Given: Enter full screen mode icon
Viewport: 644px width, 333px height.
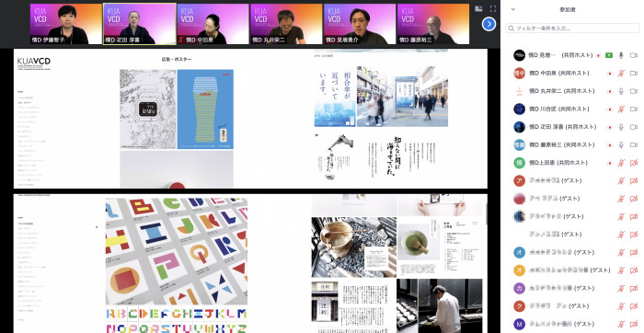Looking at the screenshot, I should coord(493,8).
